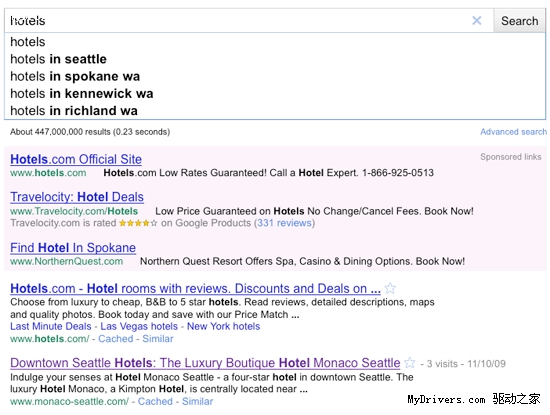
Task: Open Hotels.com Official Site sponsored link
Action: click(x=76, y=159)
